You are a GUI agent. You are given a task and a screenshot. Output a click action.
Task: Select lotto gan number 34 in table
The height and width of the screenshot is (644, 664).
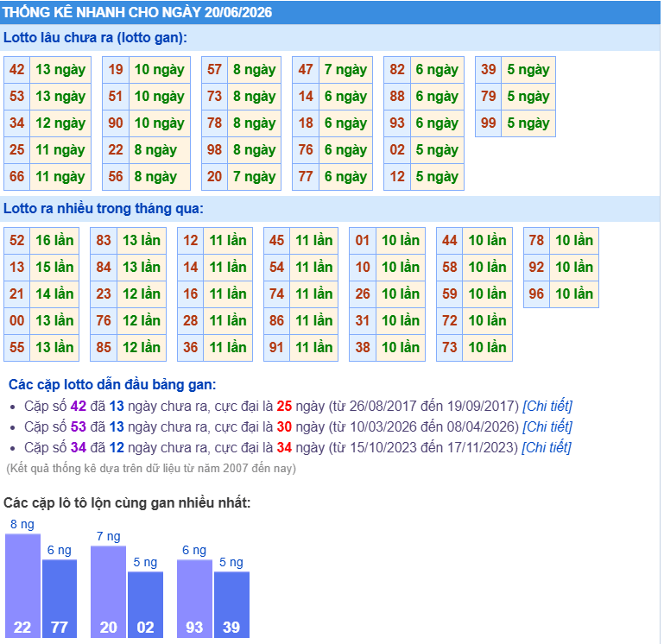(x=17, y=123)
